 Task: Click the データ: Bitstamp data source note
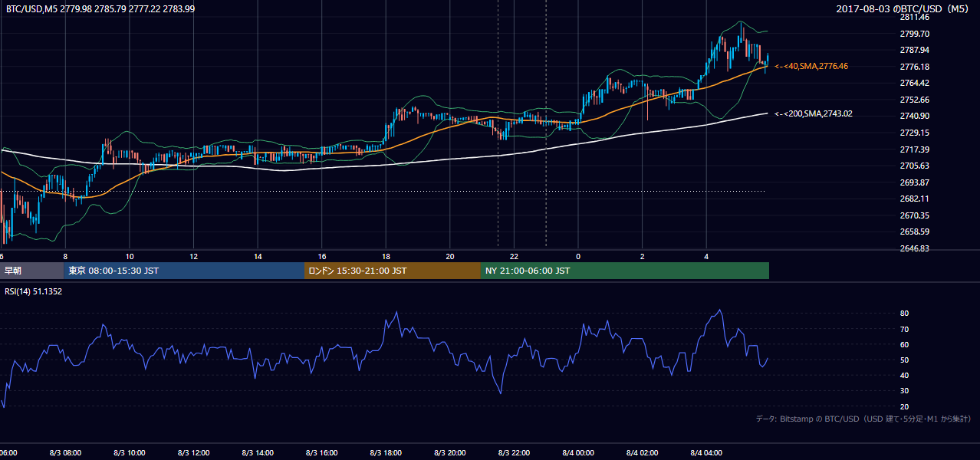(863, 419)
